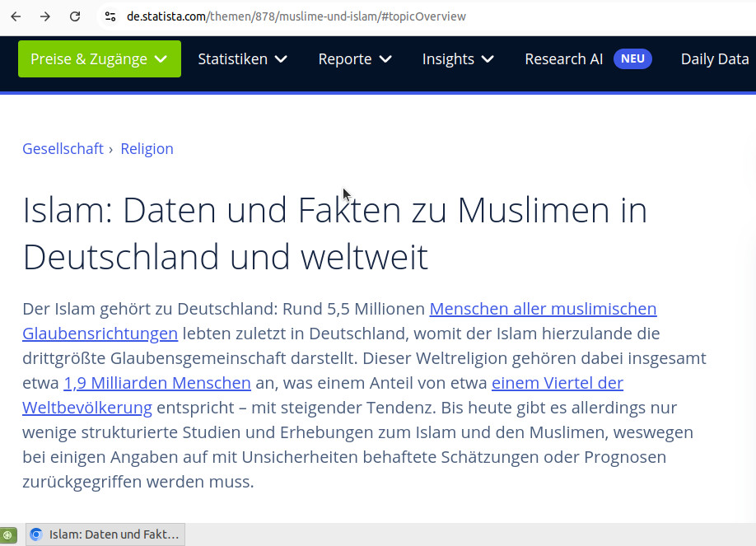Click text 'zurückgegriffen werden muss.'
The height and width of the screenshot is (546, 756).
coord(138,482)
